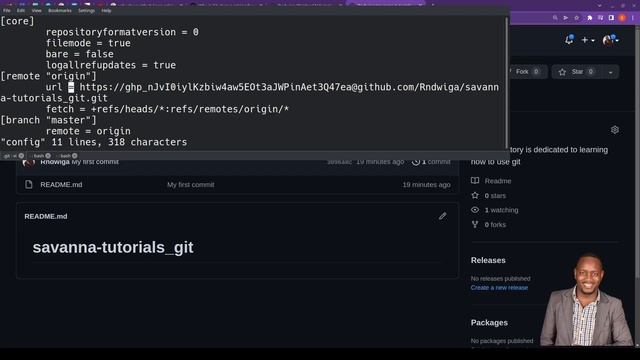Bookmark this page with the star icon
Image resolution: width=640 pixels, height=360 pixels.
pos(577,18)
